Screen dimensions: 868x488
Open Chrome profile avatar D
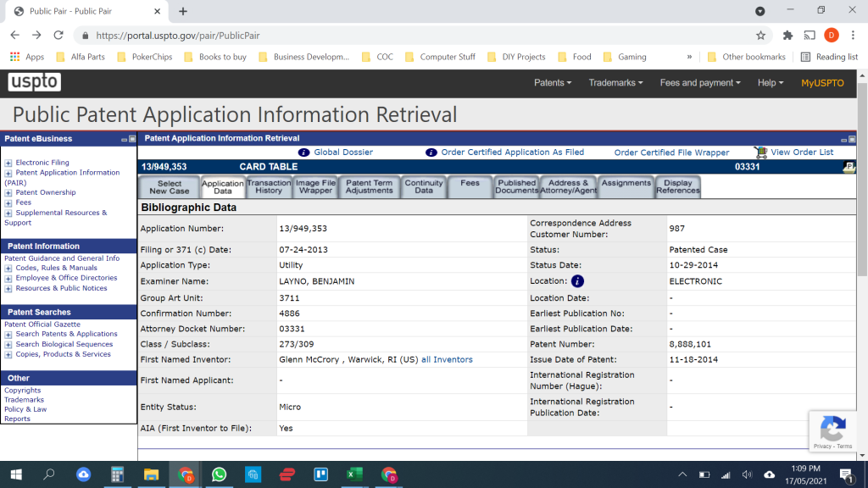tap(831, 36)
